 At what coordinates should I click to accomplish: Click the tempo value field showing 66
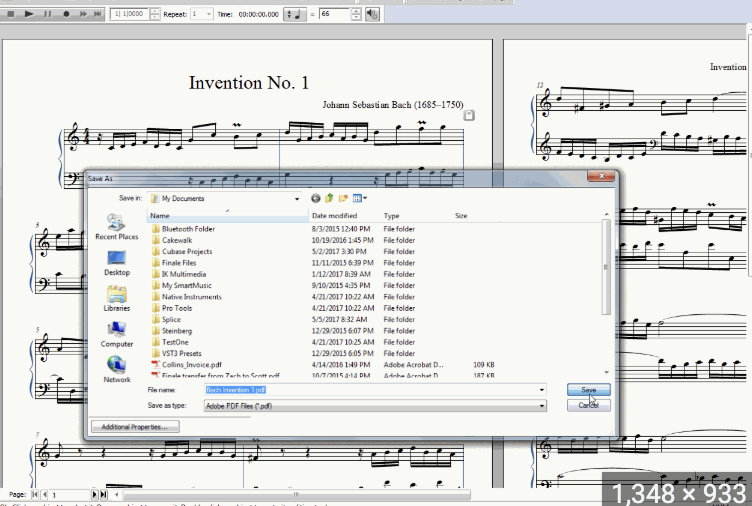(335, 14)
